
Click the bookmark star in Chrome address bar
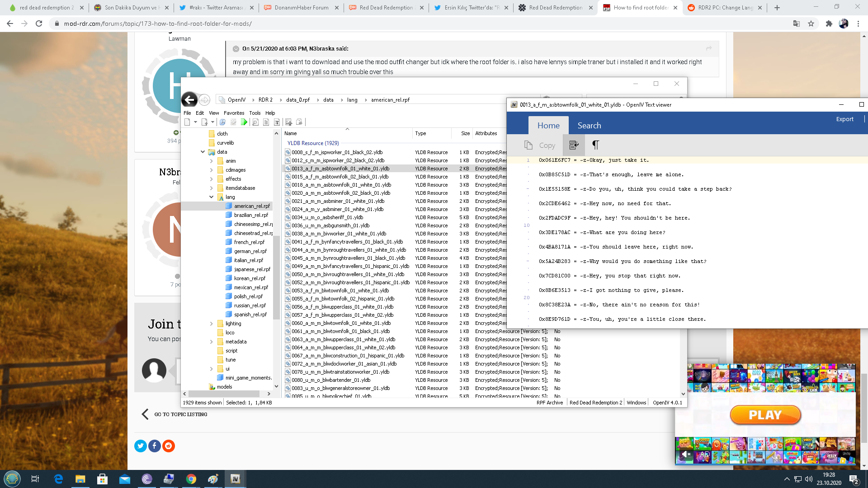point(811,23)
